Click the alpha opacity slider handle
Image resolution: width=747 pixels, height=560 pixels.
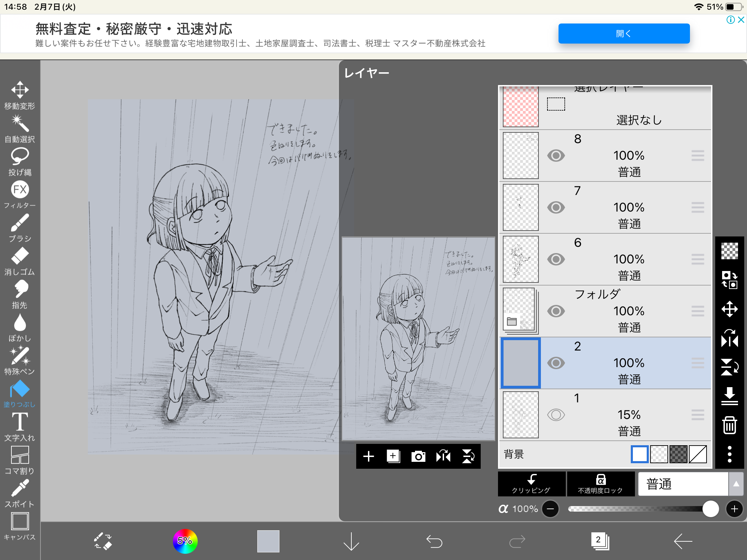coord(710,509)
